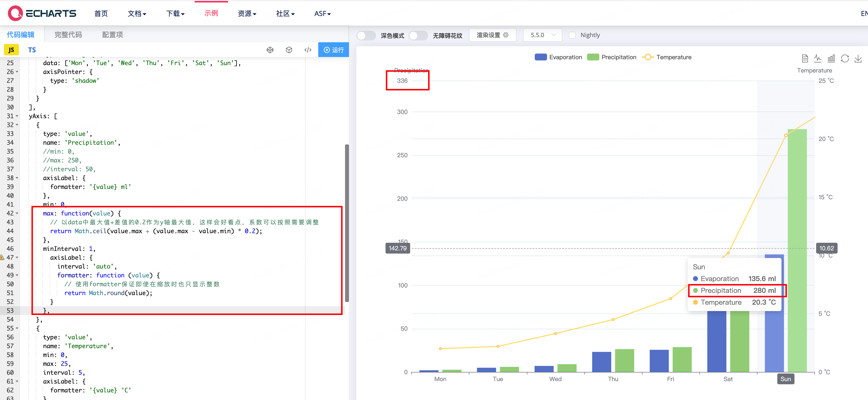The width and height of the screenshot is (868, 400).
Task: Expand the 资源 menu
Action: point(247,14)
